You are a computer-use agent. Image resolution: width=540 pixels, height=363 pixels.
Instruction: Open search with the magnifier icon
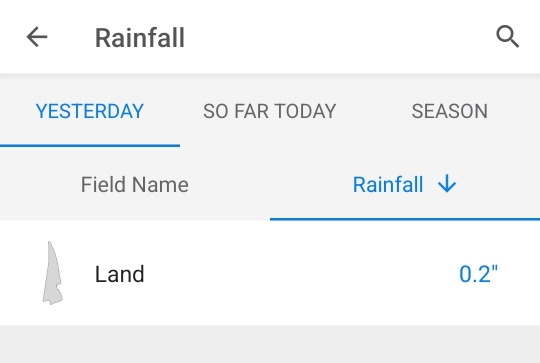[x=507, y=36]
